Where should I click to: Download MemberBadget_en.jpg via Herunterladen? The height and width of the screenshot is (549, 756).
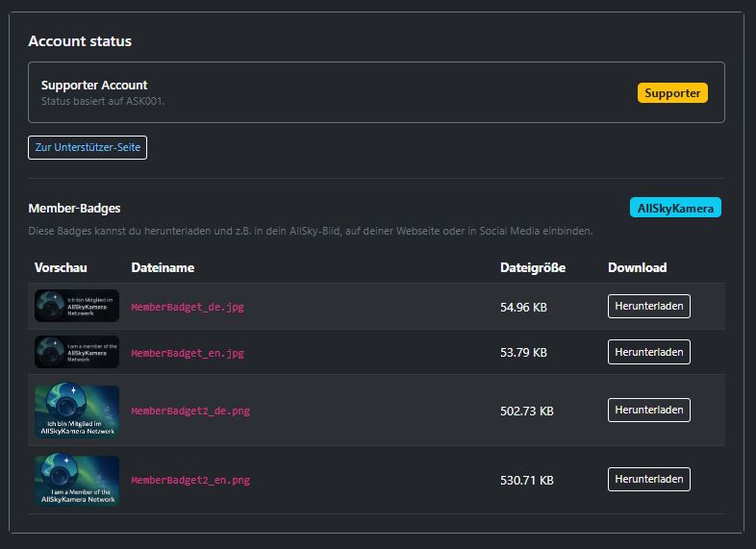point(648,352)
